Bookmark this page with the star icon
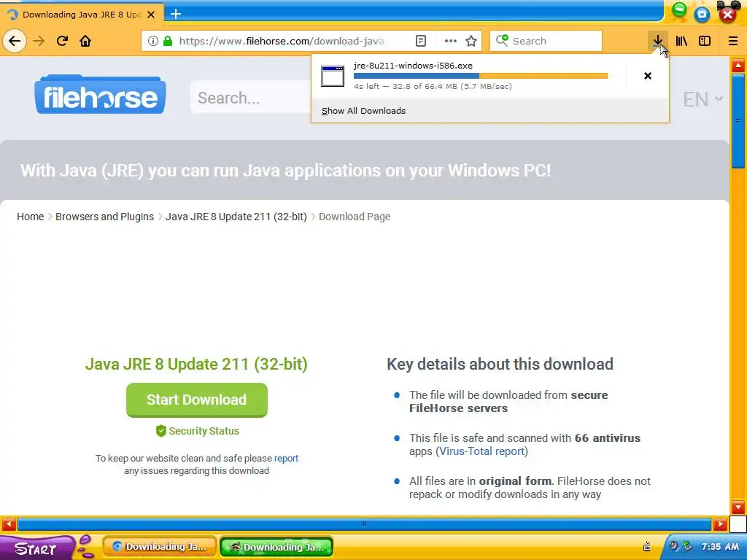 click(471, 41)
